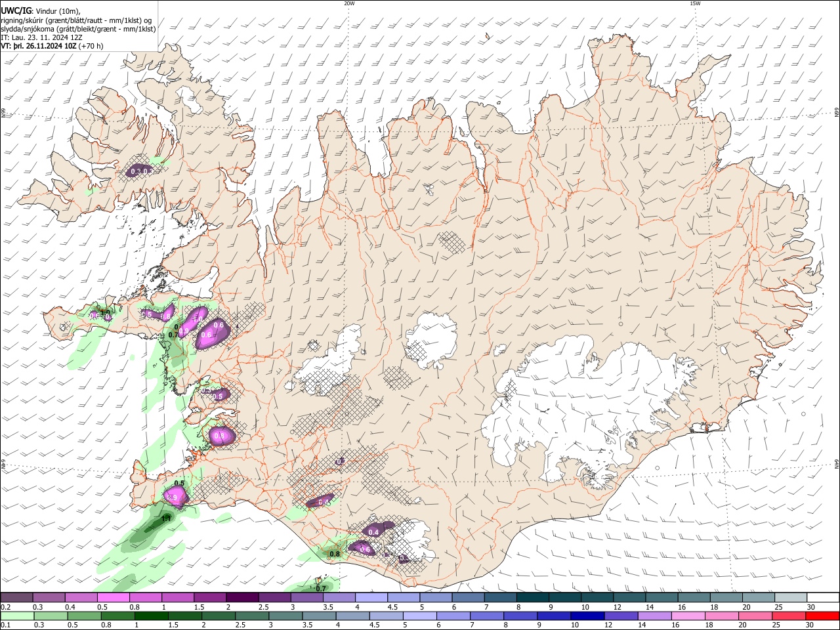840x630 pixels.
Task: Select the dark green 1 mm rain swatch
Action: point(151,616)
